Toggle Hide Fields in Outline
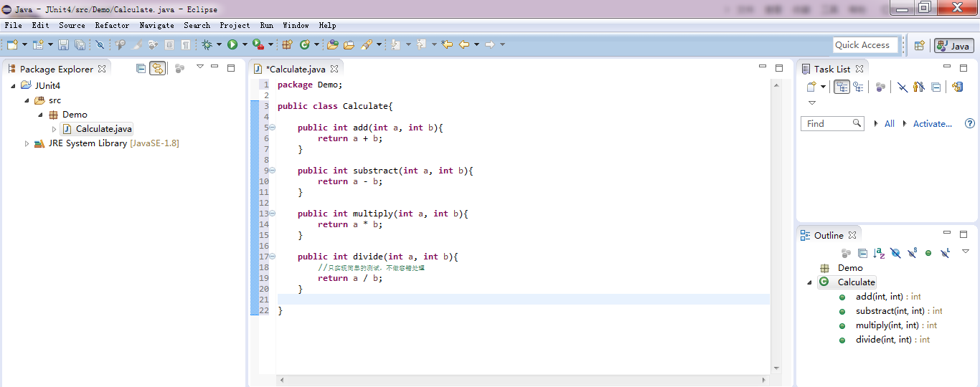980x387 pixels. (x=895, y=253)
